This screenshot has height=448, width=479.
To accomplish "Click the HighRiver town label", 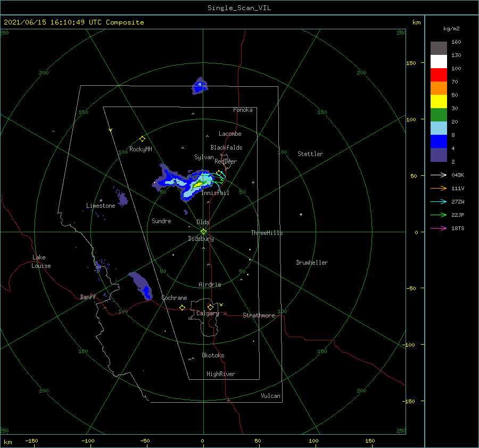I will point(221,374).
